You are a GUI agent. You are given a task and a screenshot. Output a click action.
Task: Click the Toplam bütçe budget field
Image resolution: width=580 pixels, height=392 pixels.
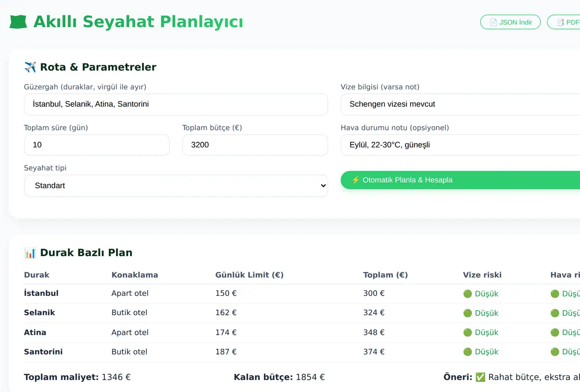point(255,145)
